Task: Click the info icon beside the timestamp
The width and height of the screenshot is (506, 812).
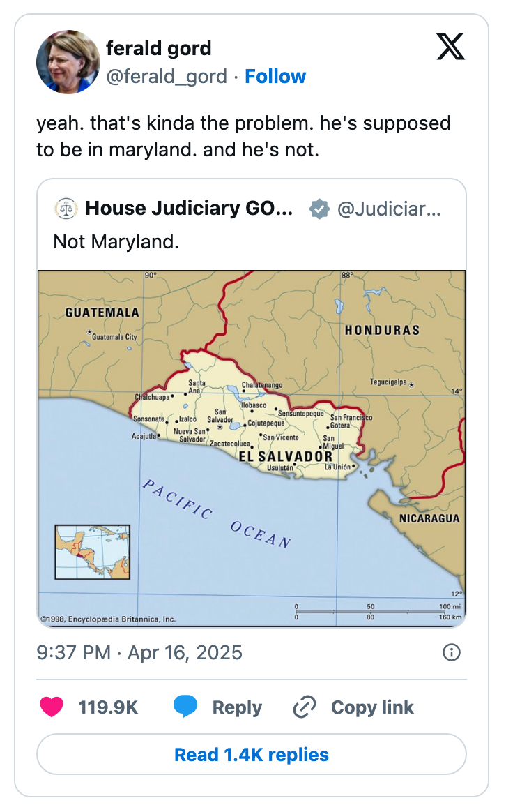Action: tap(452, 653)
